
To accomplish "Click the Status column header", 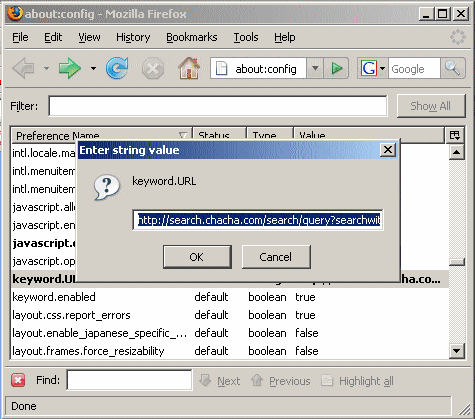I will tap(219, 135).
